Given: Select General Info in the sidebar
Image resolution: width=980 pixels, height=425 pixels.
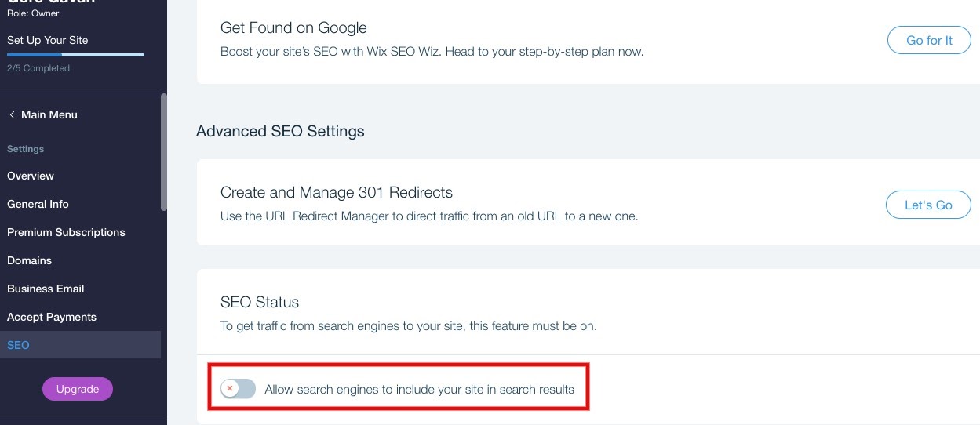Looking at the screenshot, I should 38,204.
